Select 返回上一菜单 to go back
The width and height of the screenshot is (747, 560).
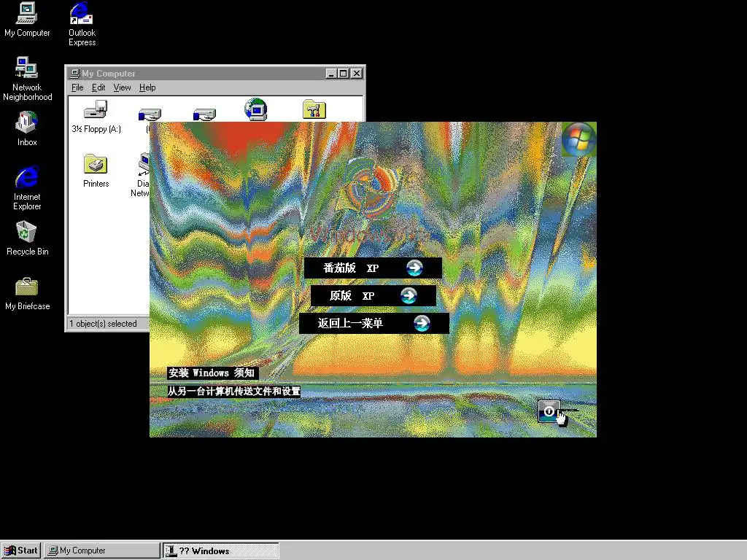point(374,323)
